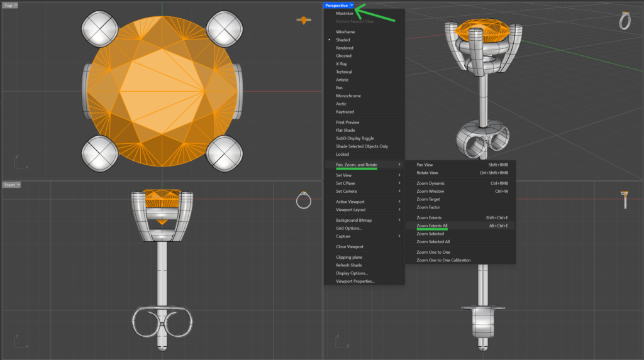Select the Perspective viewport title label
Screen dimensions: 644x360
pyautogui.click(x=336, y=5)
